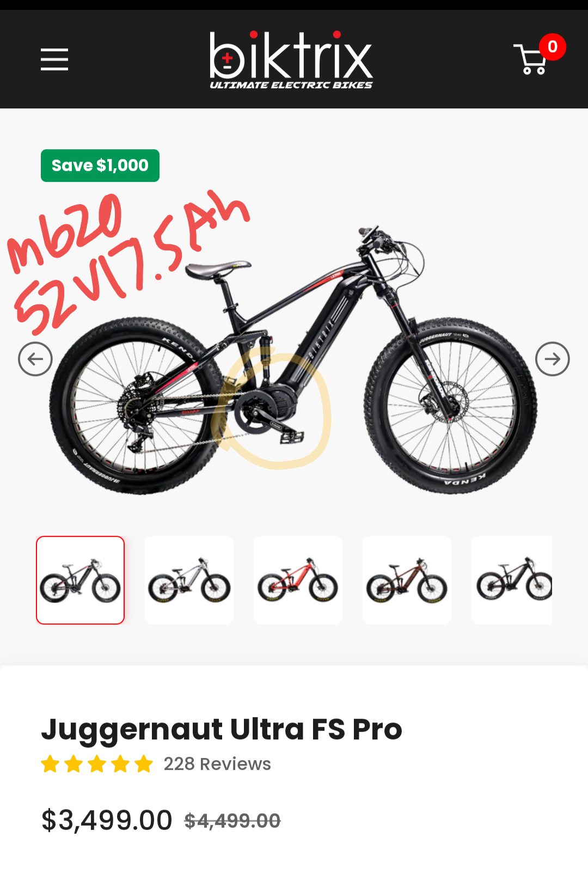Select the silver bike thumbnail

189,580
